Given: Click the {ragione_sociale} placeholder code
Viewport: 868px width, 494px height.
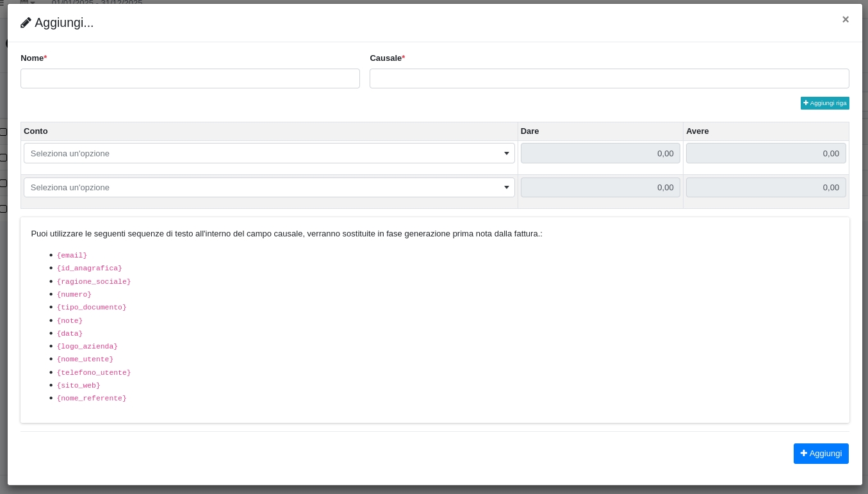Looking at the screenshot, I should click(x=94, y=282).
